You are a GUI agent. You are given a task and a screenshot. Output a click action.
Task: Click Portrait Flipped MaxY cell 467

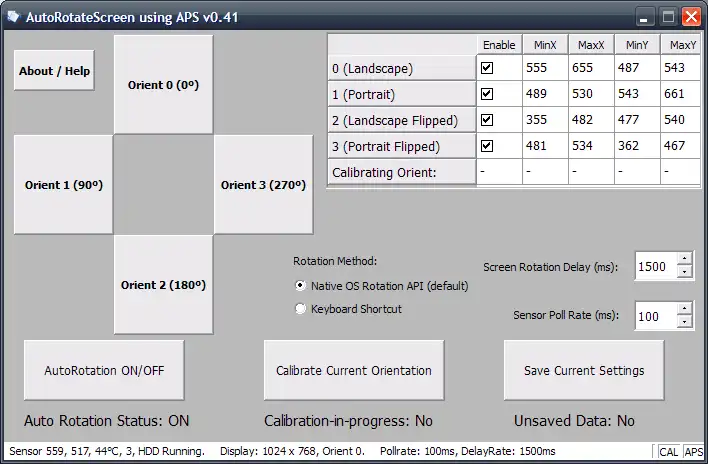pyautogui.click(x=681, y=146)
